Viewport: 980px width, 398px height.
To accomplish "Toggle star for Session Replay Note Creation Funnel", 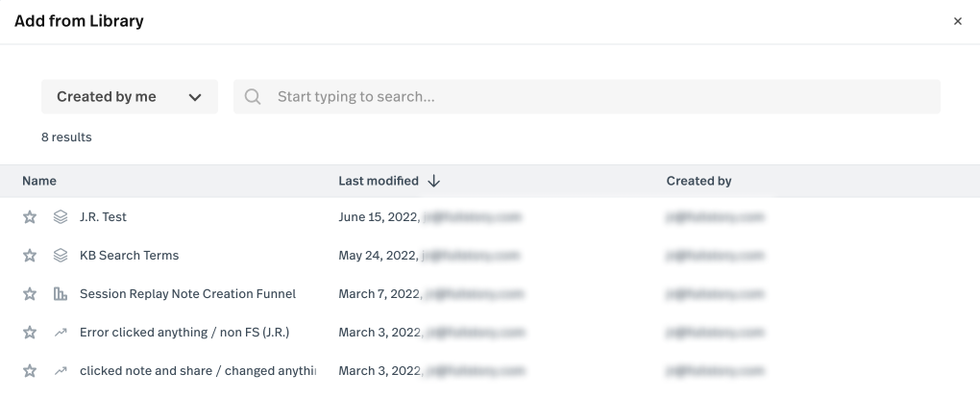I will 30,294.
